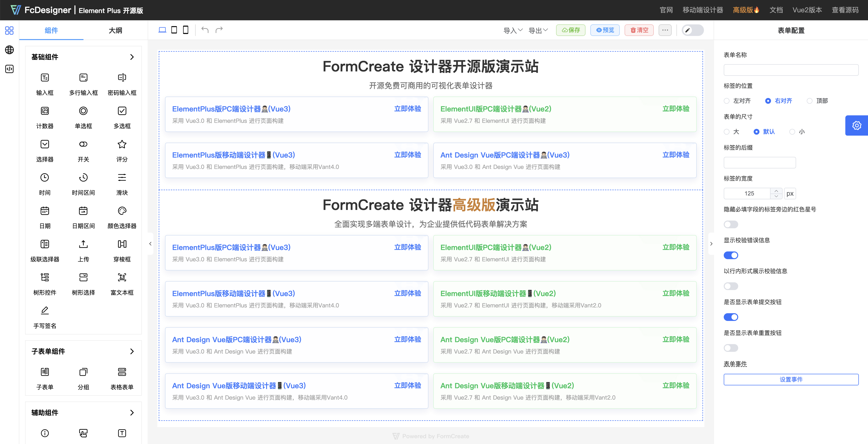Switch to mobile phone preview device
Image resolution: width=868 pixels, height=444 pixels.
click(185, 30)
